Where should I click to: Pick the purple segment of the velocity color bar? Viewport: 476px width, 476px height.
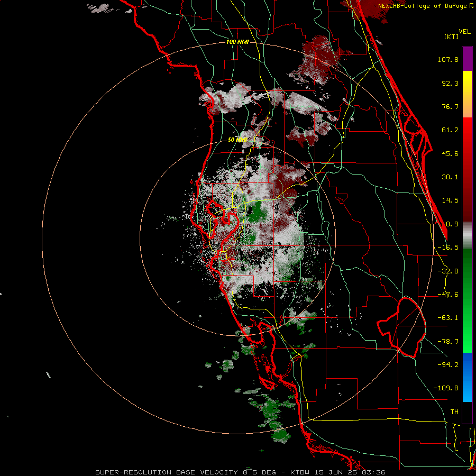point(467,59)
